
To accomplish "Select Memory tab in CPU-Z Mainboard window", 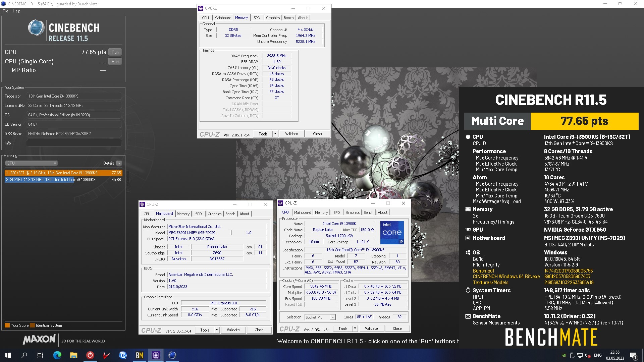I will 183,214.
